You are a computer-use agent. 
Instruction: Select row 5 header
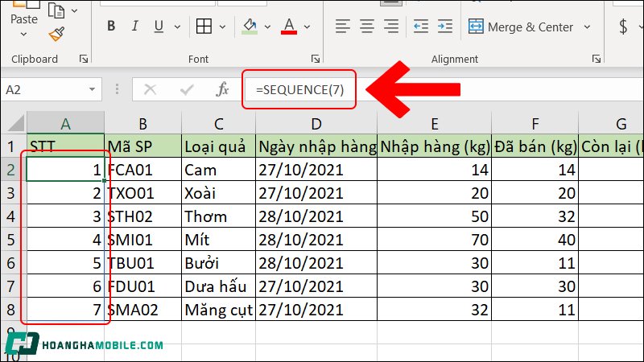[x=11, y=240]
